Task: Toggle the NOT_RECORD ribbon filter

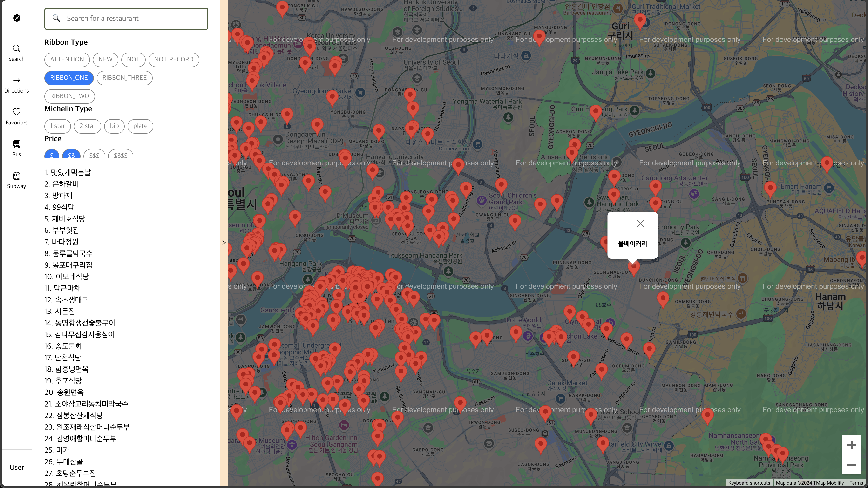Action: 174,59
